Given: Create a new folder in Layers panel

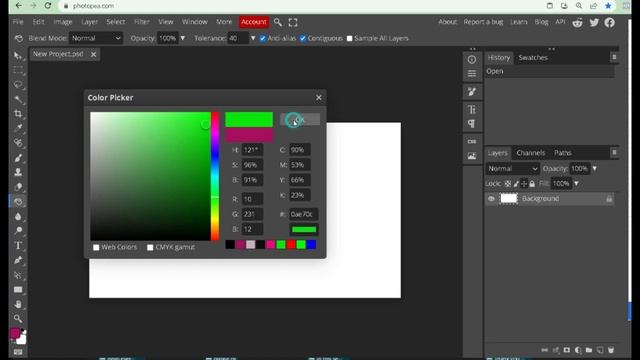Looking at the screenshot, I should (x=589, y=350).
